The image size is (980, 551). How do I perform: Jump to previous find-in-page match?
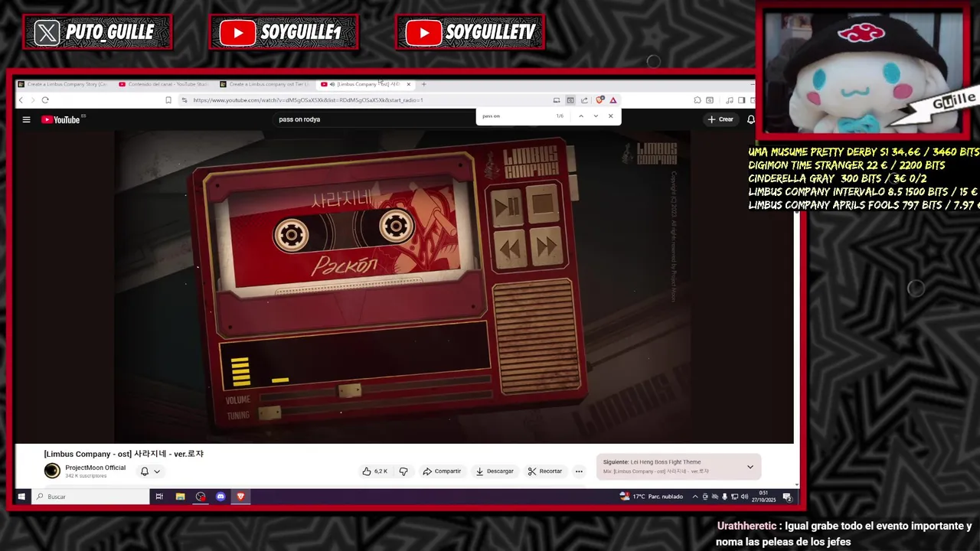tap(581, 116)
